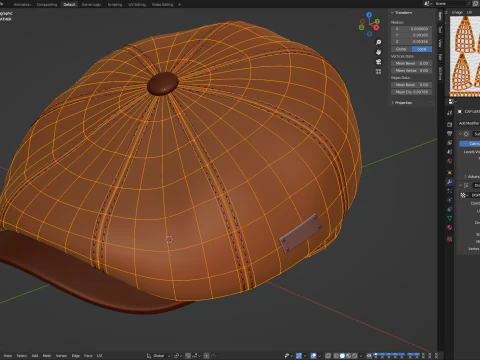Open the properties editor type dropdown

452,101
